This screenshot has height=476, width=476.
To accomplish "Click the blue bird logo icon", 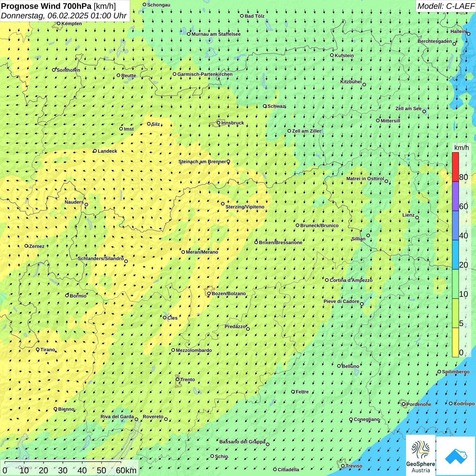I will (456, 456).
